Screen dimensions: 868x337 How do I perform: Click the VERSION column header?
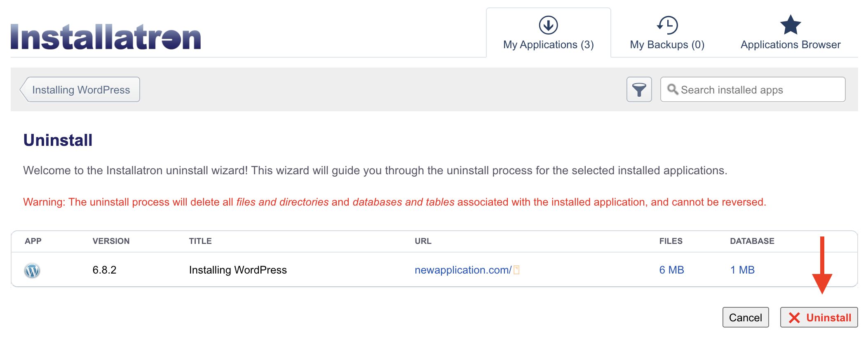point(111,241)
